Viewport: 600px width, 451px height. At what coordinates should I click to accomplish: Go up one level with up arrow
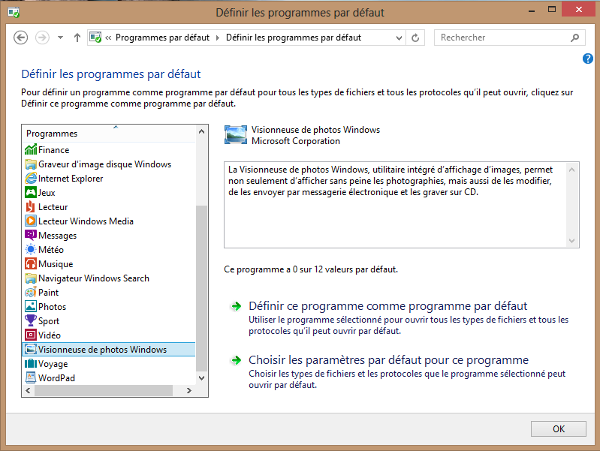click(x=77, y=37)
